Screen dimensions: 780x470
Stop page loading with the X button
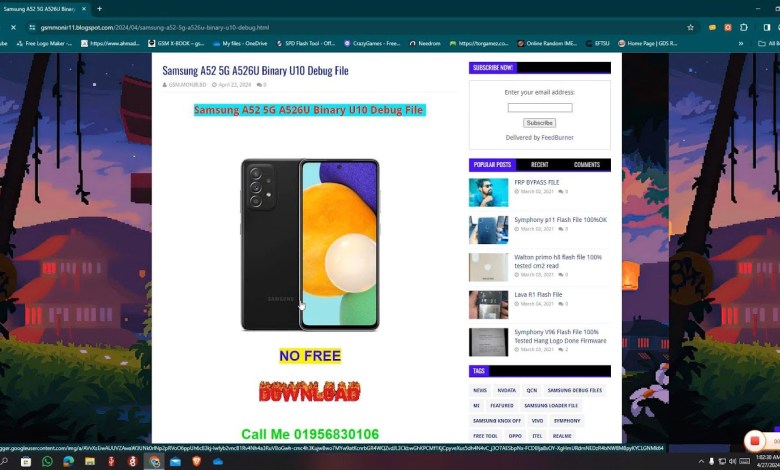(12, 27)
